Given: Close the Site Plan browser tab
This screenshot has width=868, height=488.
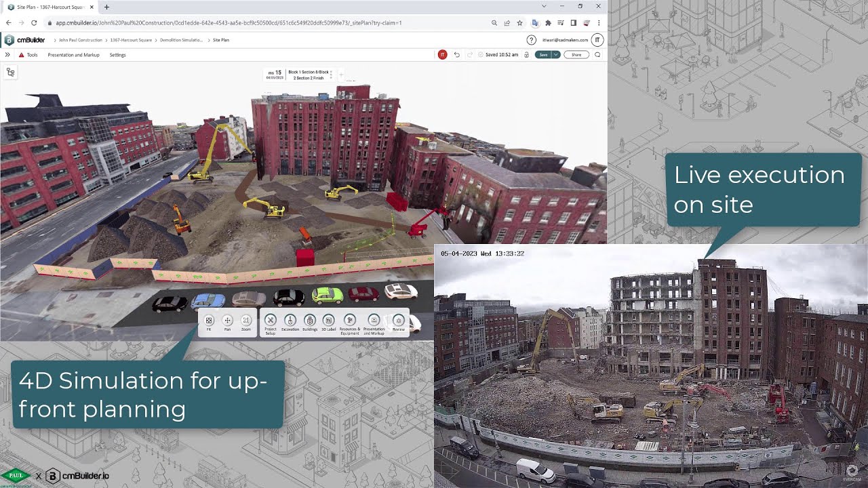Looking at the screenshot, I should pos(92,7).
